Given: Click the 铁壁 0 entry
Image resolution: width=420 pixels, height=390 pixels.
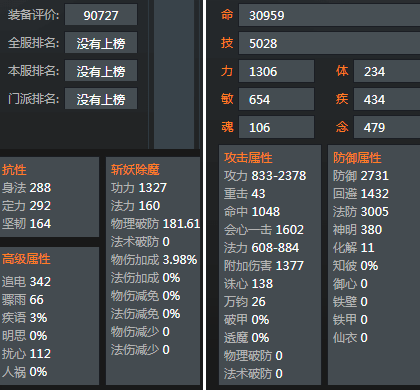Looking at the screenshot, I should click(350, 302).
